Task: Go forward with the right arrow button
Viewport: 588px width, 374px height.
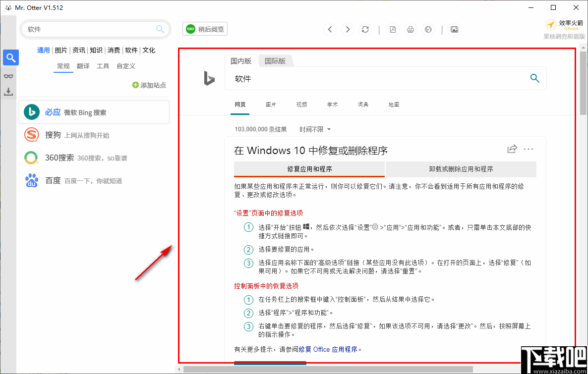Action: 348,29
